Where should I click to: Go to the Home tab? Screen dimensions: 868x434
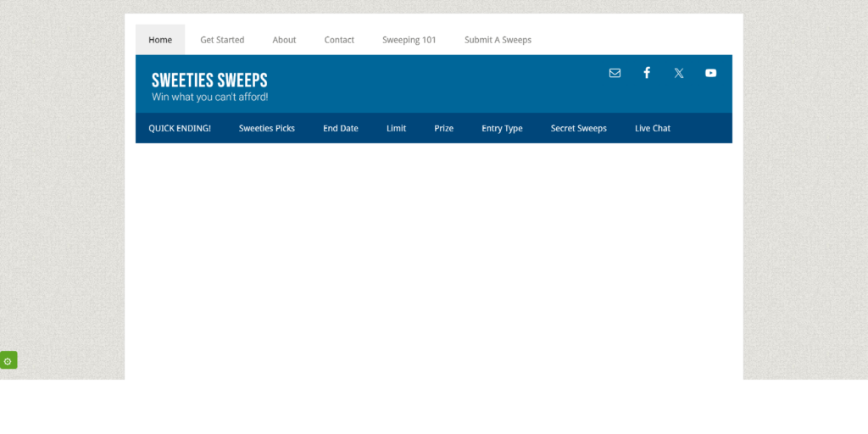coord(160,40)
